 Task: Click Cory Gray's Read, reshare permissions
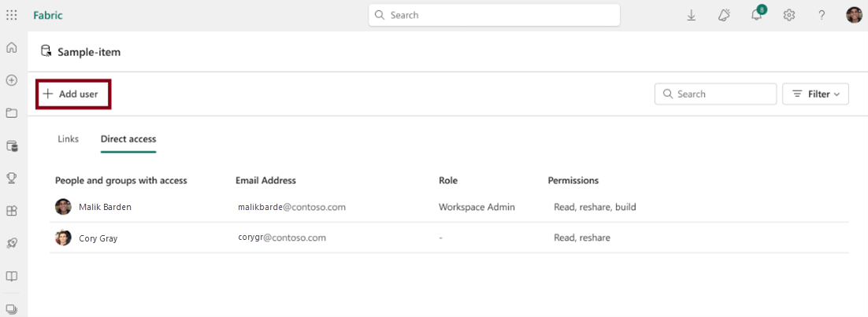point(582,238)
